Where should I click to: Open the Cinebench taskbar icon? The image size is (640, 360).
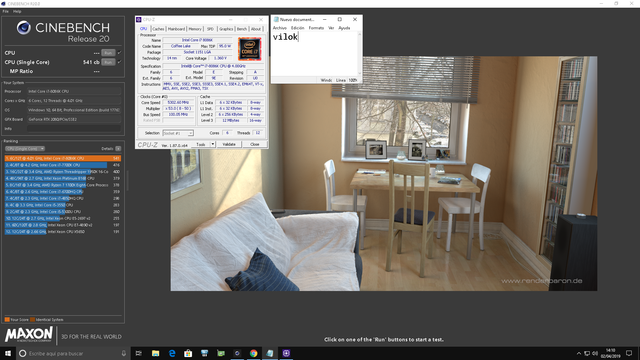tap(237, 353)
